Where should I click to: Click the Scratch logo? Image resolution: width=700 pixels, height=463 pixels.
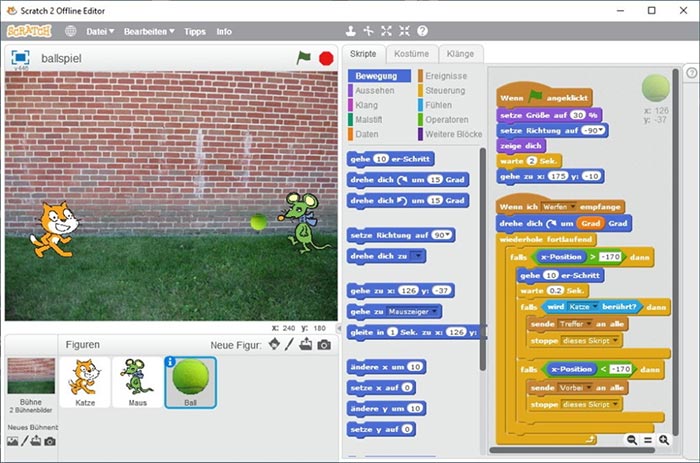click(x=29, y=31)
